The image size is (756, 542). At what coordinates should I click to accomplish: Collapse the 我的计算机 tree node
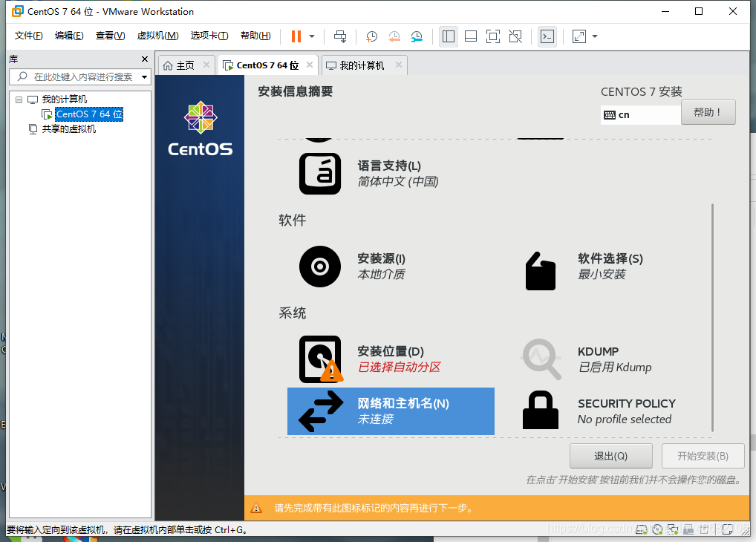[19, 99]
